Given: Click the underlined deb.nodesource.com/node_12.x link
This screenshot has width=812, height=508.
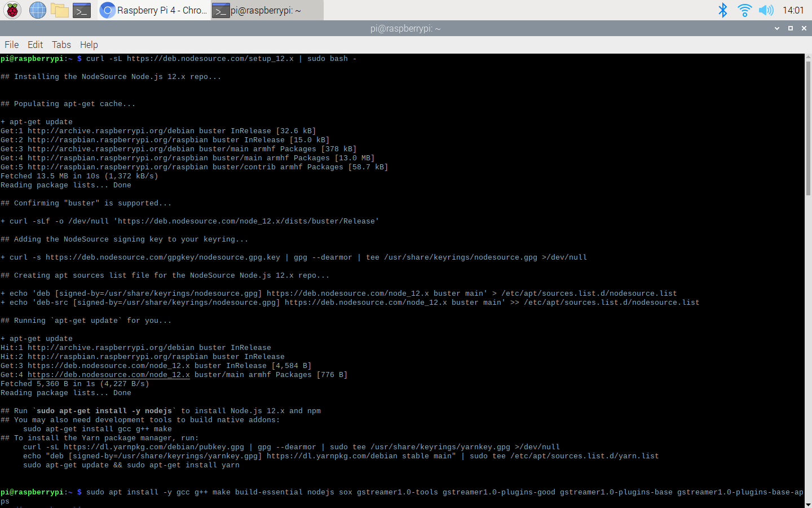Looking at the screenshot, I should [109, 375].
